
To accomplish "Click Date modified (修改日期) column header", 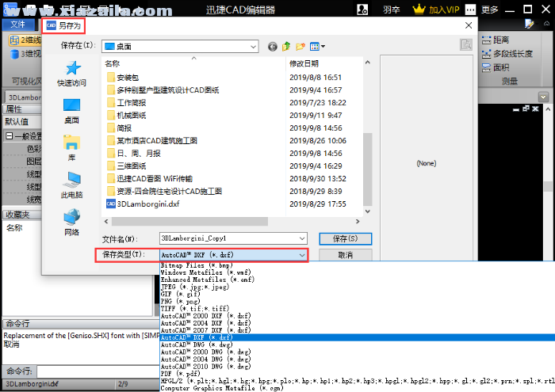I will [304, 63].
